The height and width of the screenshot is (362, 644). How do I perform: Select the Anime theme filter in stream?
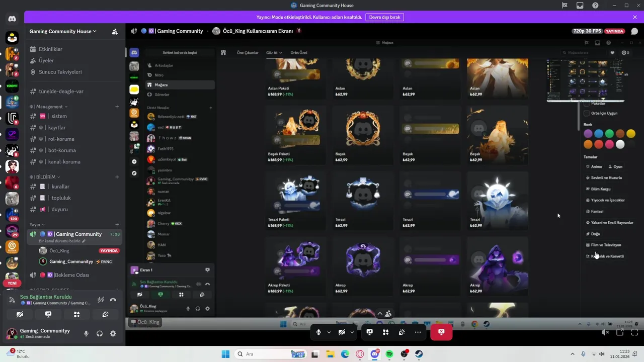[594, 166]
